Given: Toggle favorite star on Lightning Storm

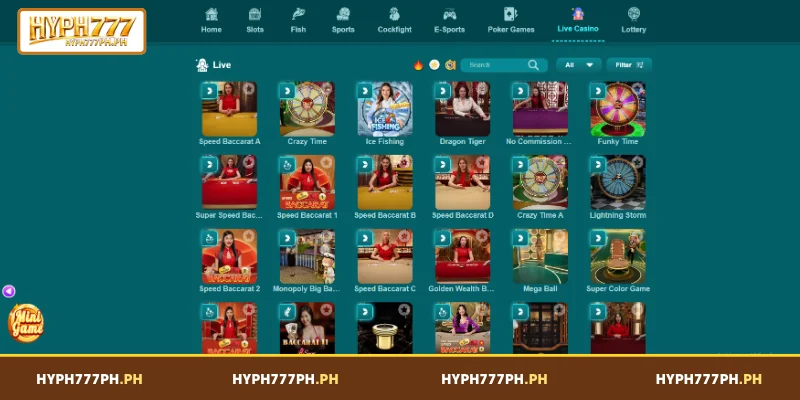Looking at the screenshot, I should 637,162.
